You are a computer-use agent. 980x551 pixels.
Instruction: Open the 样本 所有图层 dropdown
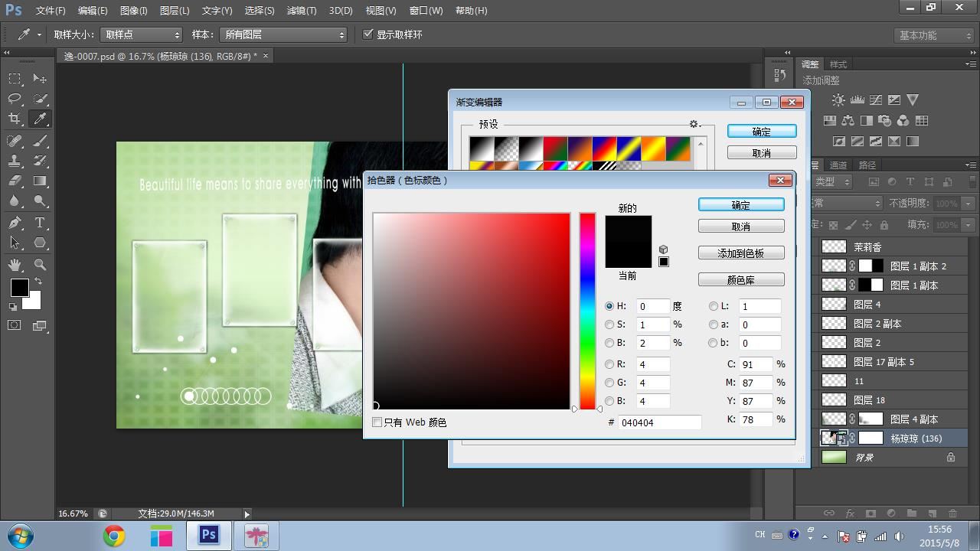point(283,34)
